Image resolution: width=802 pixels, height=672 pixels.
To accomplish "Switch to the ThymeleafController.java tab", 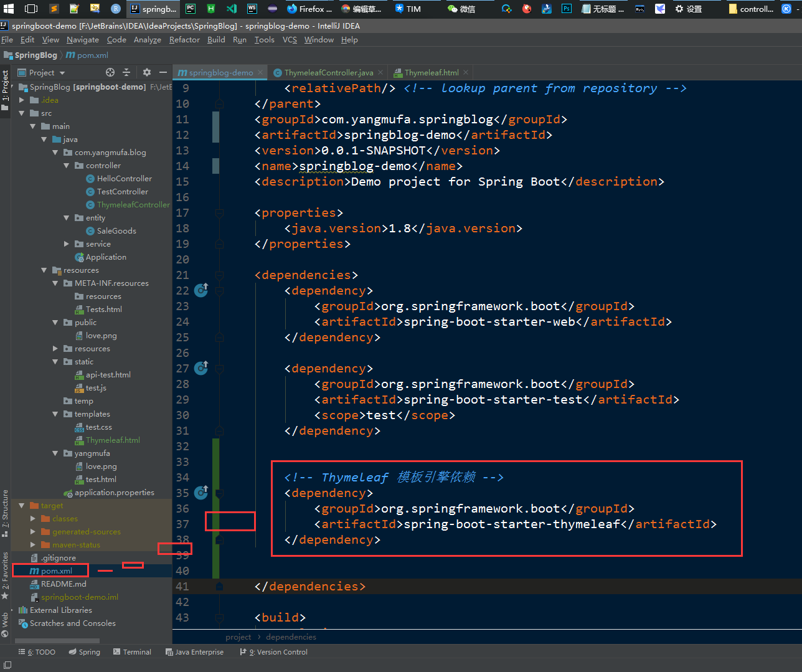I will tap(328, 72).
